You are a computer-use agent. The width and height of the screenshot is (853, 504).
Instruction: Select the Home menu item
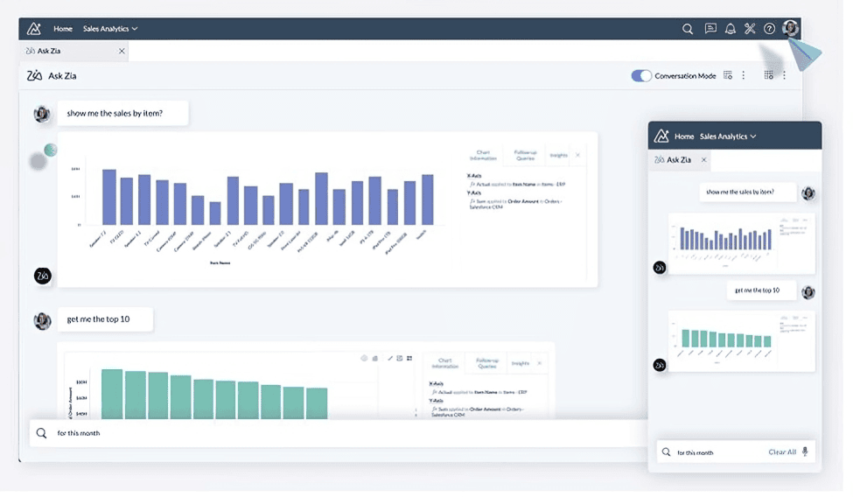(62, 28)
